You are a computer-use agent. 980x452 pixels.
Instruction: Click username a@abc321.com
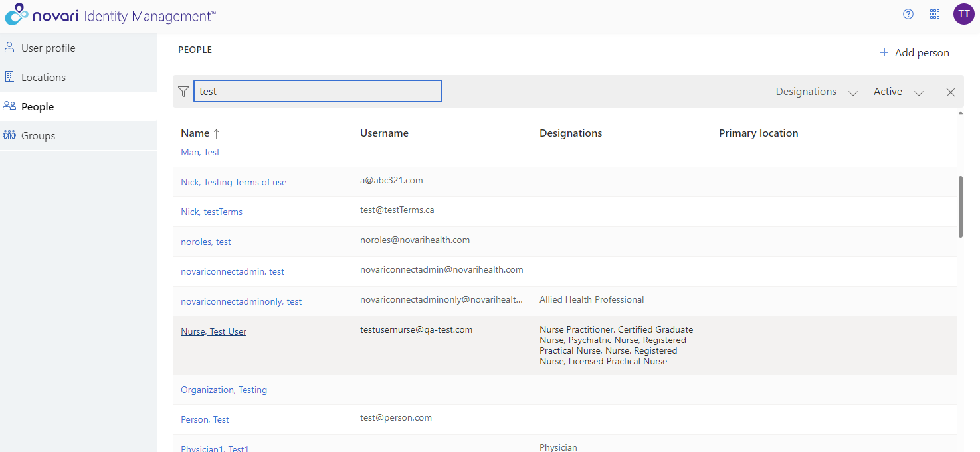[x=391, y=180]
